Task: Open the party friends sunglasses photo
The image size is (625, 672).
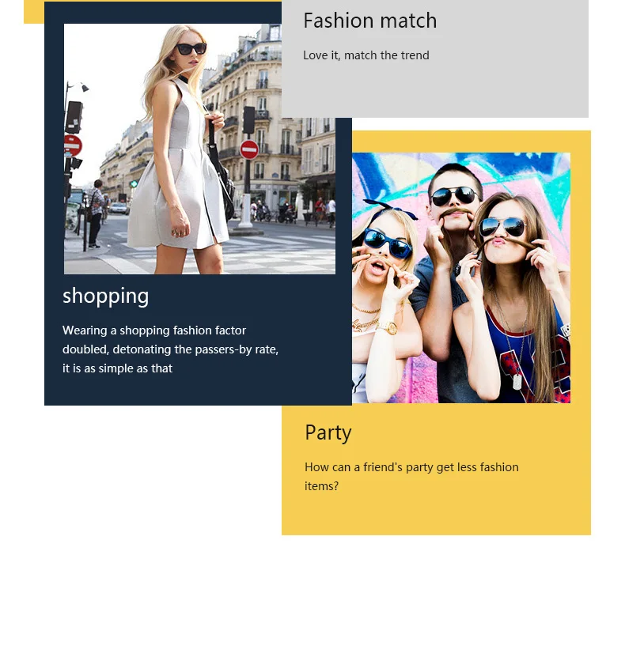Action: click(461, 277)
